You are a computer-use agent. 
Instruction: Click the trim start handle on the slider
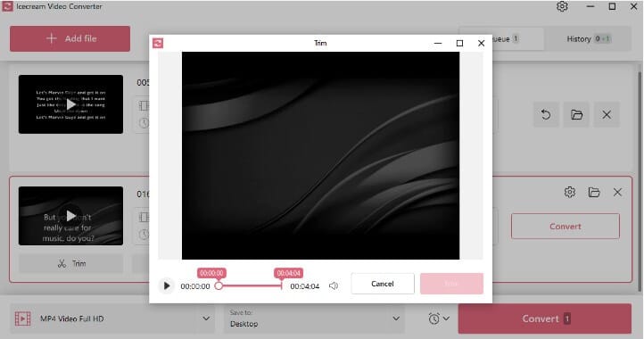(219, 285)
